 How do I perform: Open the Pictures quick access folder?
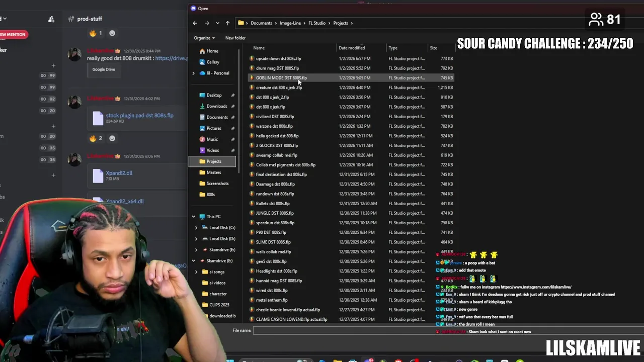point(210,128)
